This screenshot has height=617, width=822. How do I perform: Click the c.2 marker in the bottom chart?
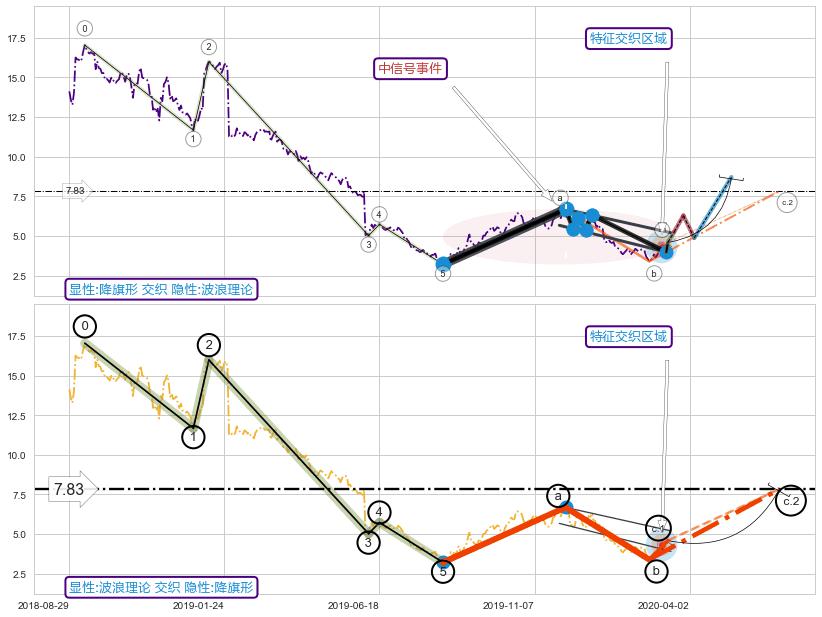tap(790, 500)
